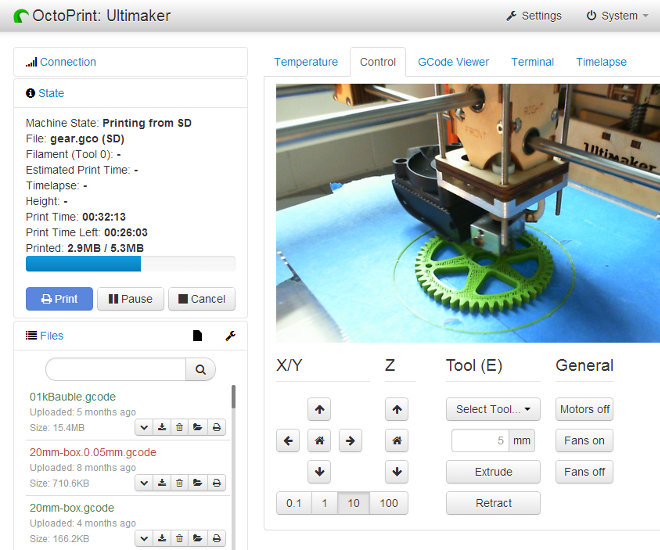Set jog distance to 1
The height and width of the screenshot is (550, 660).
pyautogui.click(x=325, y=503)
